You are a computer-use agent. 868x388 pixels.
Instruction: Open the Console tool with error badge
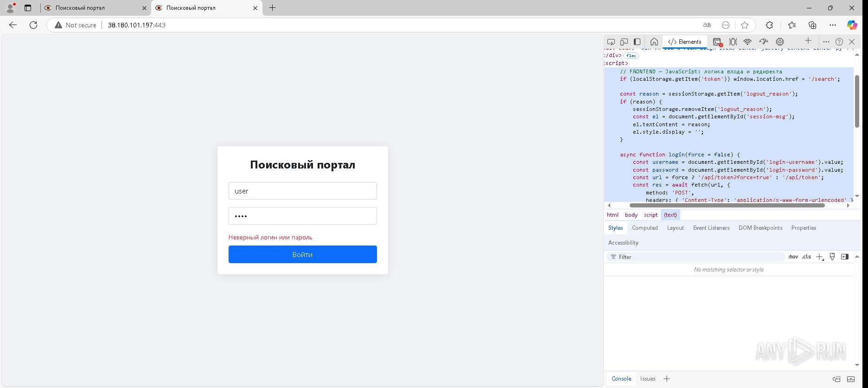pyautogui.click(x=717, y=42)
